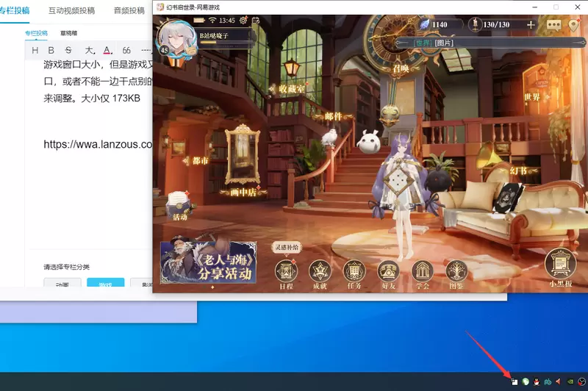The height and width of the screenshot is (391, 588).
Task: Click the 幻书启世录-网易游戏 window title
Action: 193,7
